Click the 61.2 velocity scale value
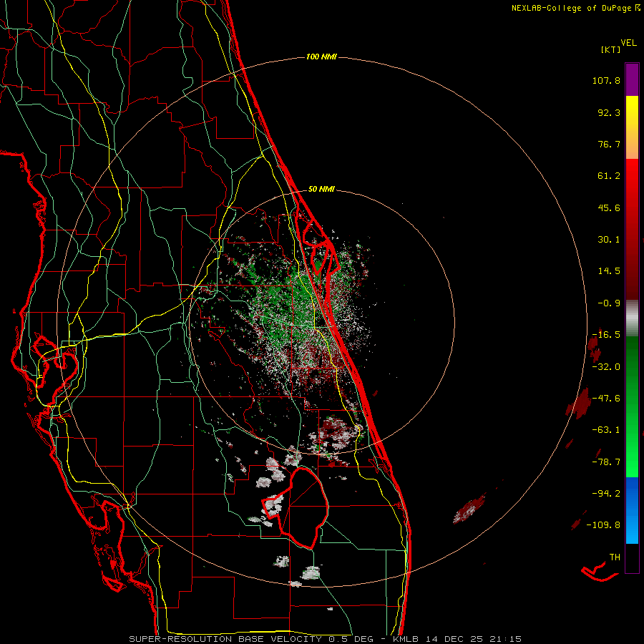 click(x=609, y=176)
